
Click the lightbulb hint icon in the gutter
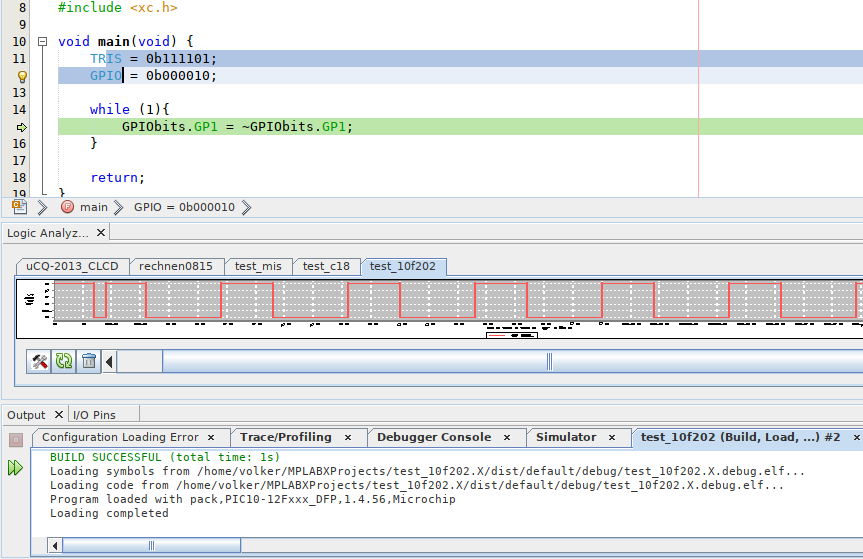(x=22, y=76)
